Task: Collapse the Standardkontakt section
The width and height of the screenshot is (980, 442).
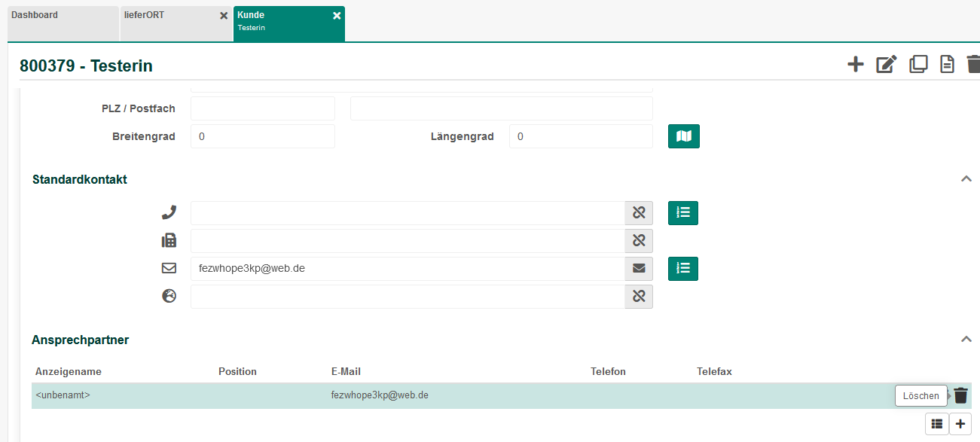Action: (966, 179)
